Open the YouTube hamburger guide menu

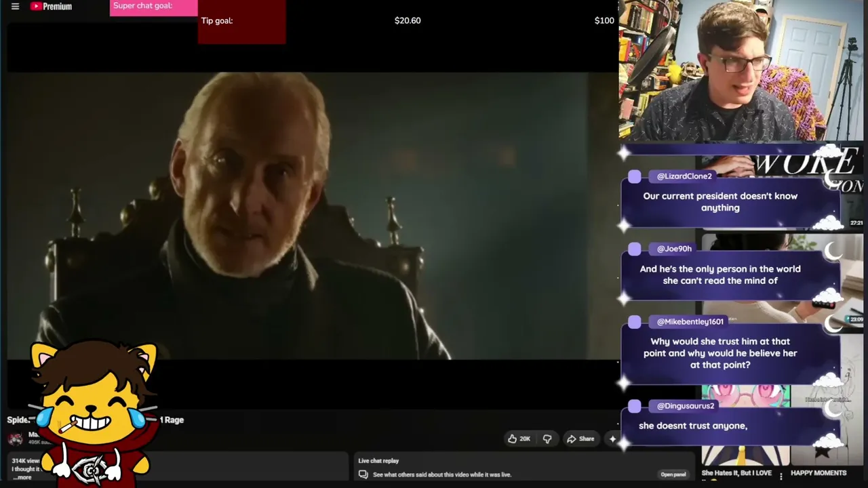15,7
